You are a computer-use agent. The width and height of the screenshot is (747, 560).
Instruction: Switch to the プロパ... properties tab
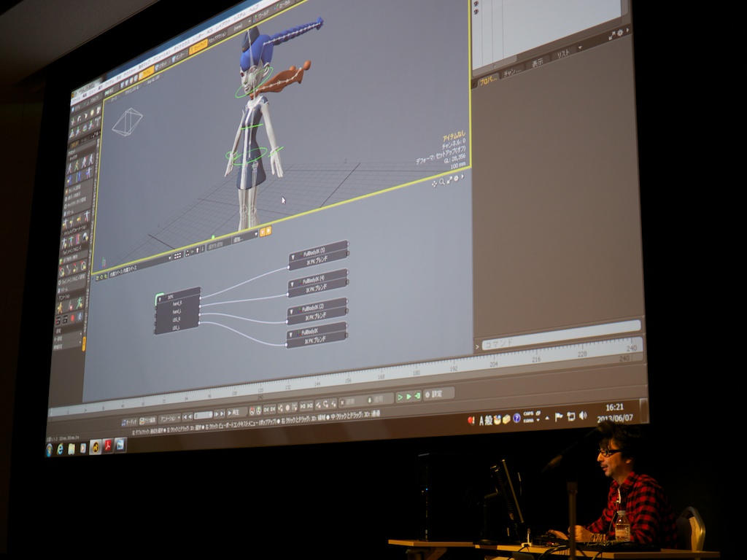487,80
